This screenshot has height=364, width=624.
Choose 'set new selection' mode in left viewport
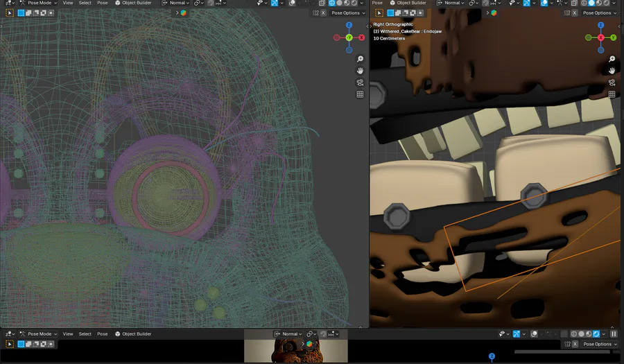[21, 12]
